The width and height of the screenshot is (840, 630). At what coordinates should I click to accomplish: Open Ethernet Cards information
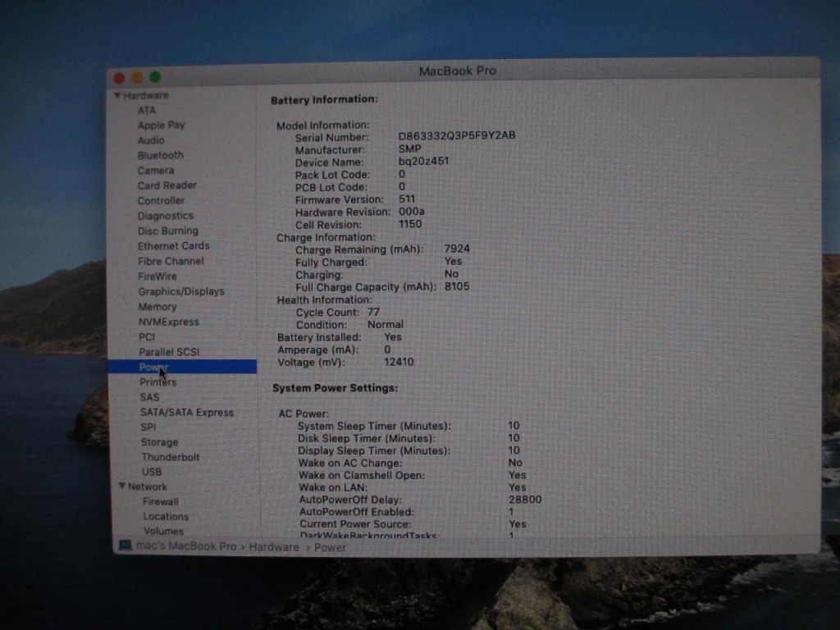(174, 246)
